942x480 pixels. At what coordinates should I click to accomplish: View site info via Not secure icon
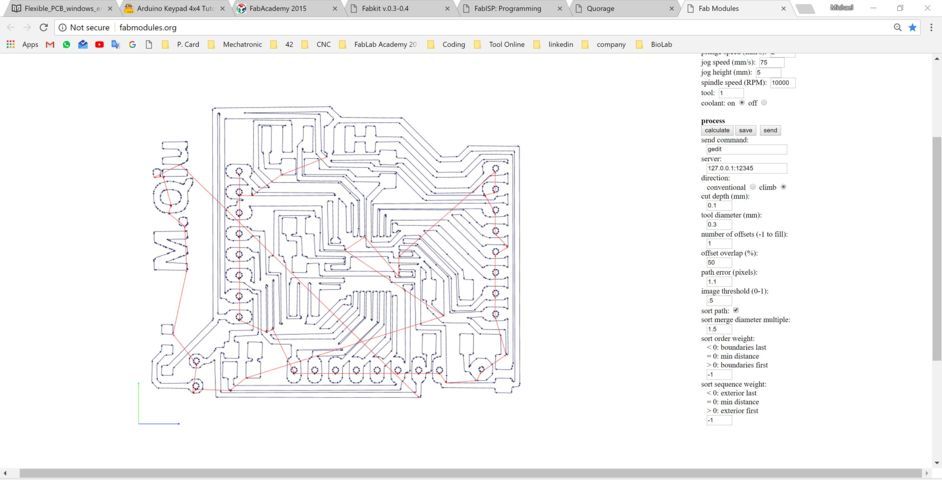(62, 28)
